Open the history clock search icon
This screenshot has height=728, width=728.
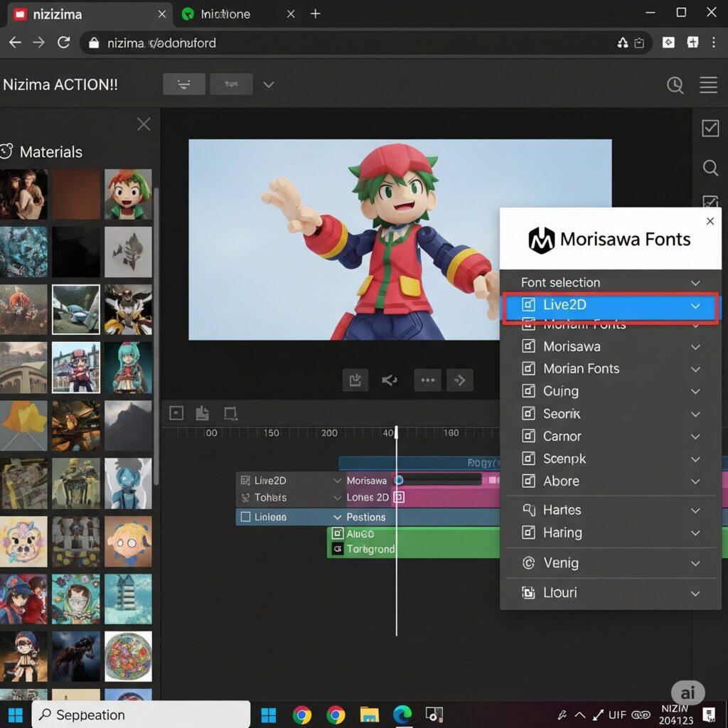click(675, 85)
